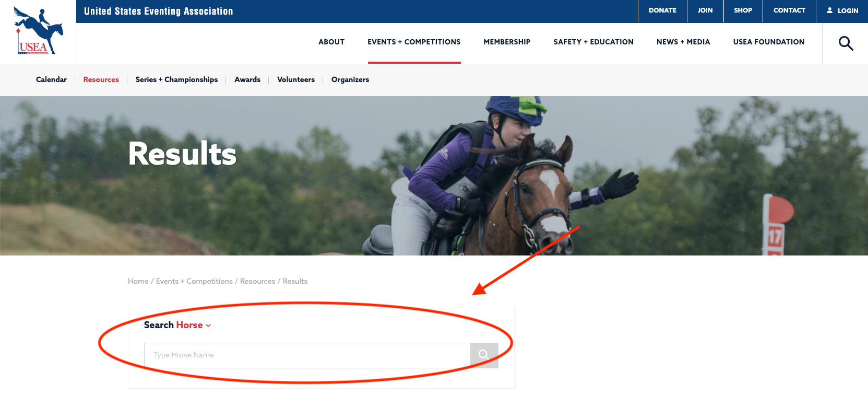
Task: Open the Volunteers sub-navigation link
Action: 296,79
